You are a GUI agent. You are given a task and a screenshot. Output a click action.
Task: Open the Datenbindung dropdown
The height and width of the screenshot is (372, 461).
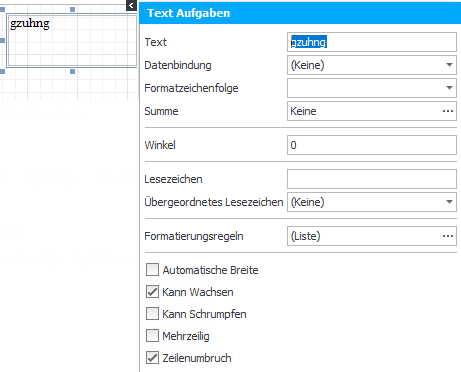pyautogui.click(x=449, y=65)
